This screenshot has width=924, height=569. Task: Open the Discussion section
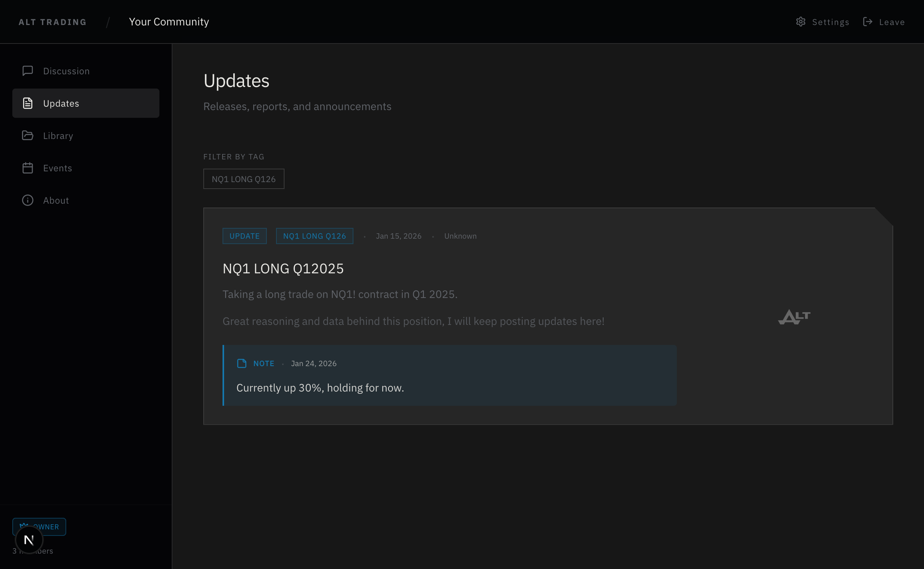(66, 71)
